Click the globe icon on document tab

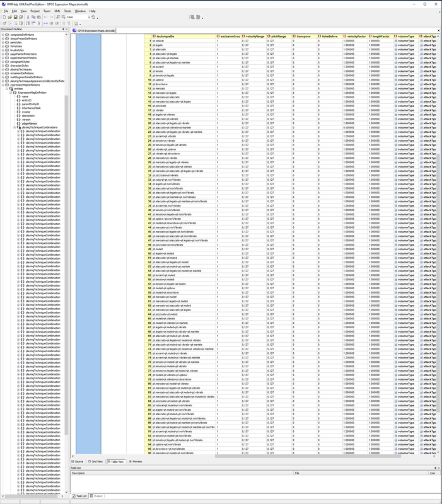coord(74,30)
